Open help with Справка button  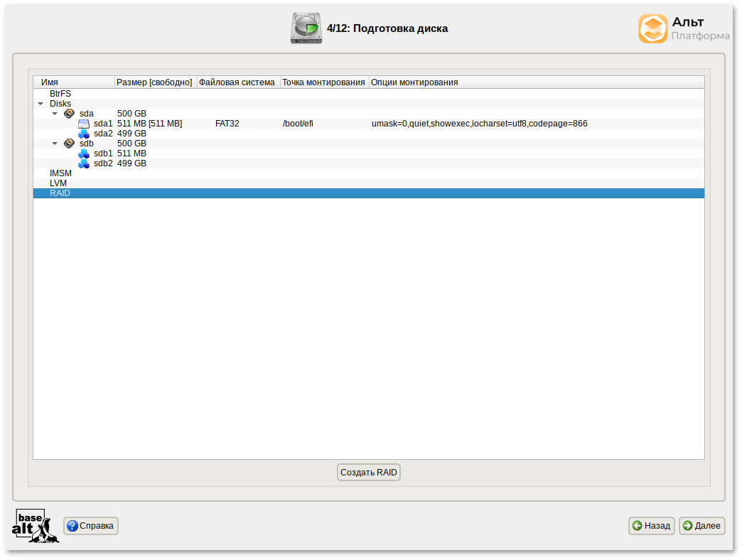click(91, 526)
